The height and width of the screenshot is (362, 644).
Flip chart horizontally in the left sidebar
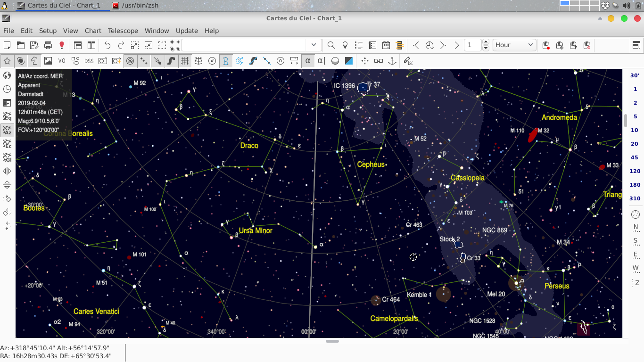tap(7, 171)
